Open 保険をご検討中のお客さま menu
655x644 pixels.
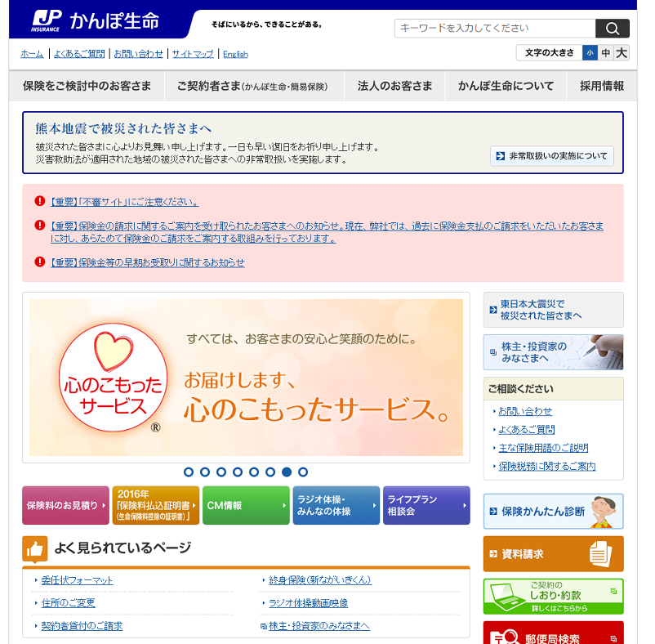tap(87, 86)
